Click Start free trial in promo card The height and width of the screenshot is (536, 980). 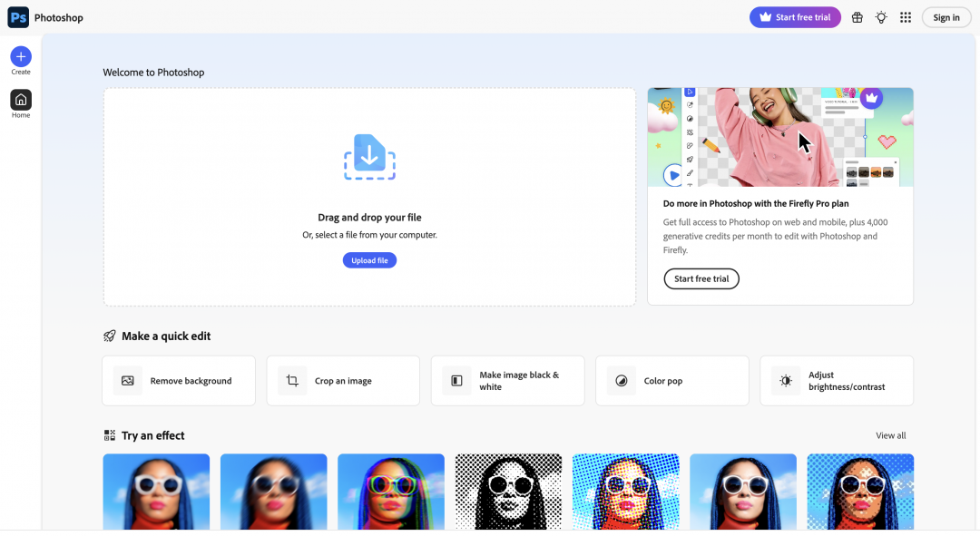tap(701, 279)
